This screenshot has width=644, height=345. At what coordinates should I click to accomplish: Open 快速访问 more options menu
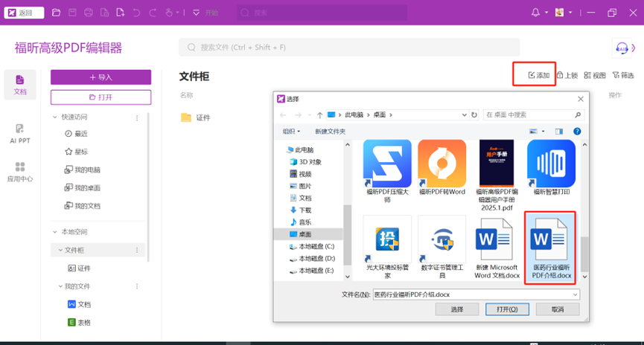(x=137, y=117)
